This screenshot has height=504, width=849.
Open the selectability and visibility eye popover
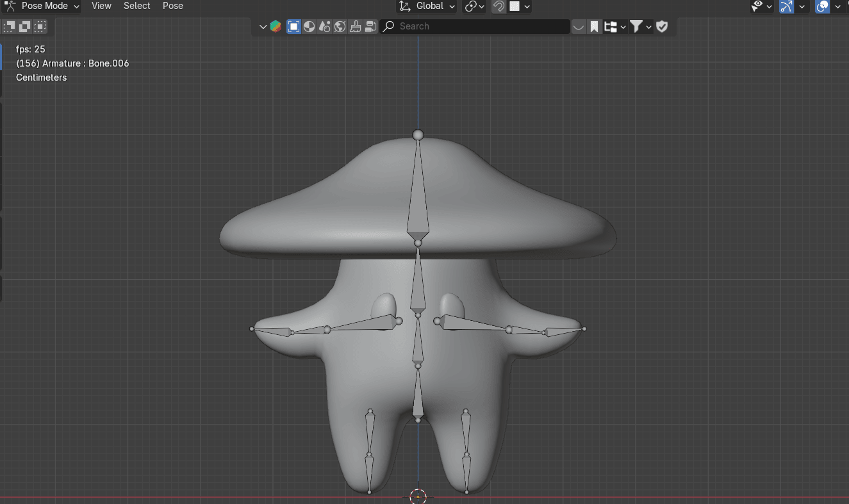click(x=757, y=6)
